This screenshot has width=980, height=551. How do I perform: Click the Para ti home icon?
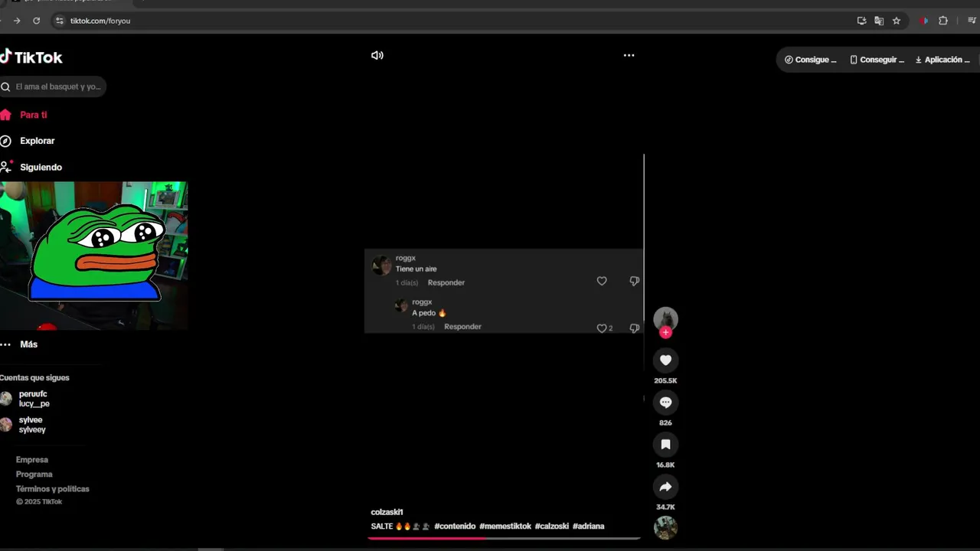(x=5, y=115)
